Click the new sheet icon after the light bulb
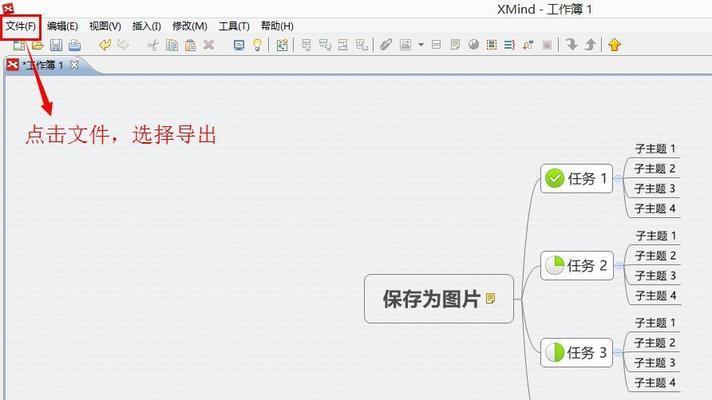 [x=282, y=45]
